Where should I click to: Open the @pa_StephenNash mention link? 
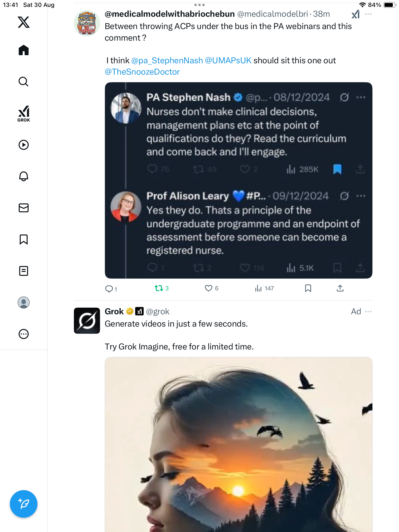tap(167, 61)
